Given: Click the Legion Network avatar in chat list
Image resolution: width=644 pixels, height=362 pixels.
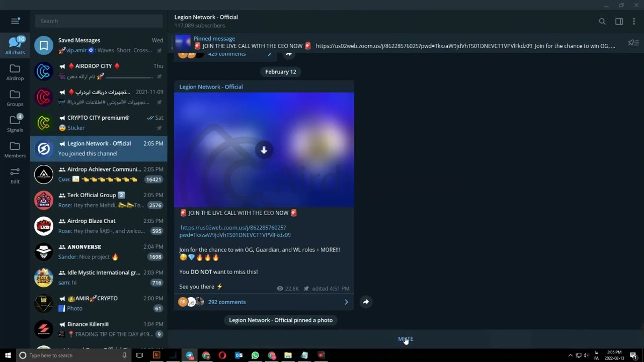Looking at the screenshot, I should [x=44, y=148].
